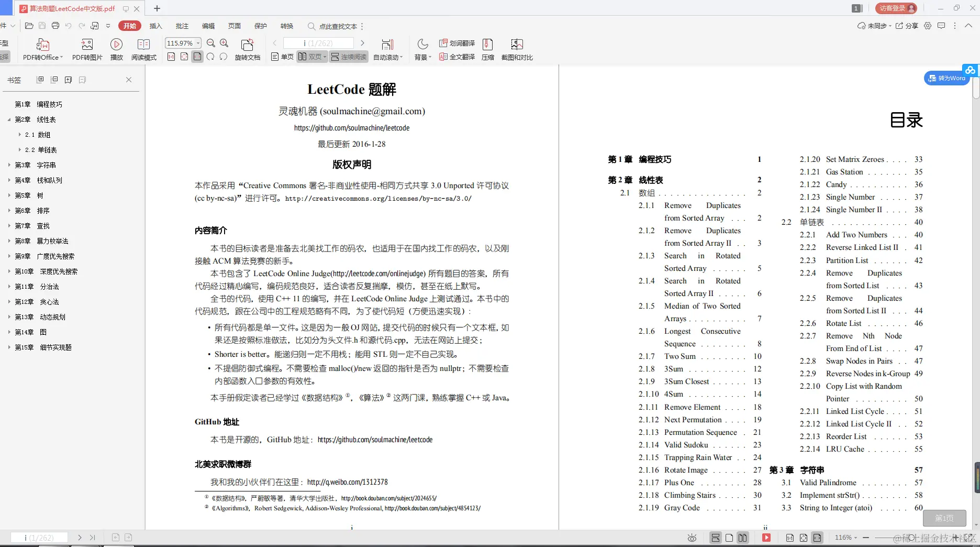Viewport: 980px width, 547px height.
Task: Click the 访客登录 login button
Action: (895, 8)
